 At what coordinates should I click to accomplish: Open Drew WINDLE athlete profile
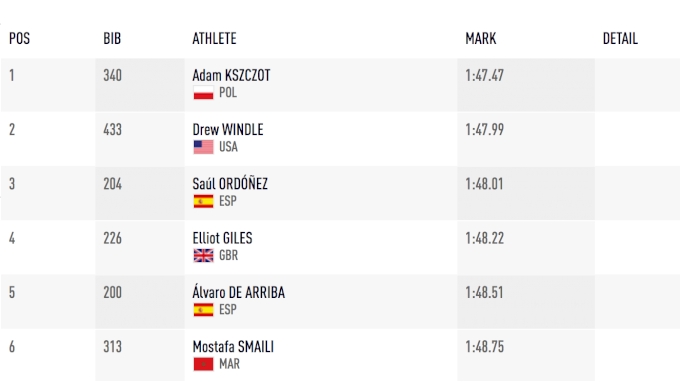coord(228,130)
